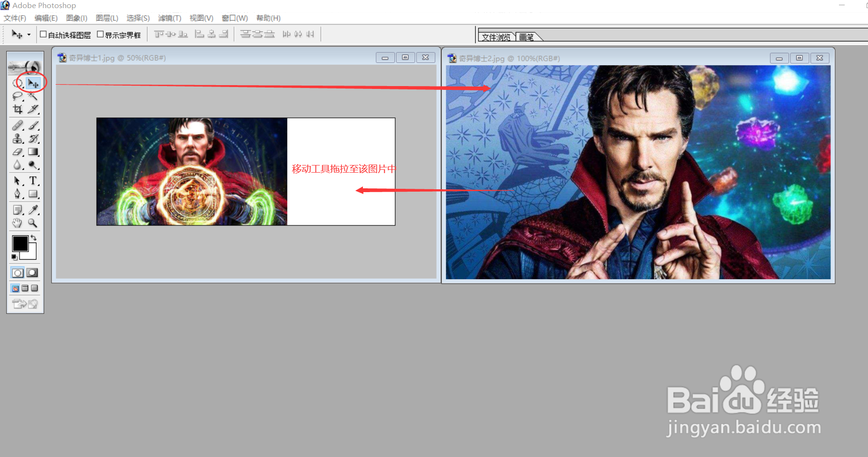
Task: Select the Dodge tool
Action: tap(33, 165)
